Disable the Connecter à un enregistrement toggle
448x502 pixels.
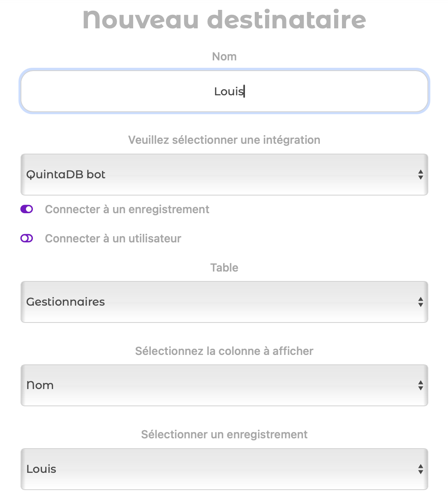point(27,209)
